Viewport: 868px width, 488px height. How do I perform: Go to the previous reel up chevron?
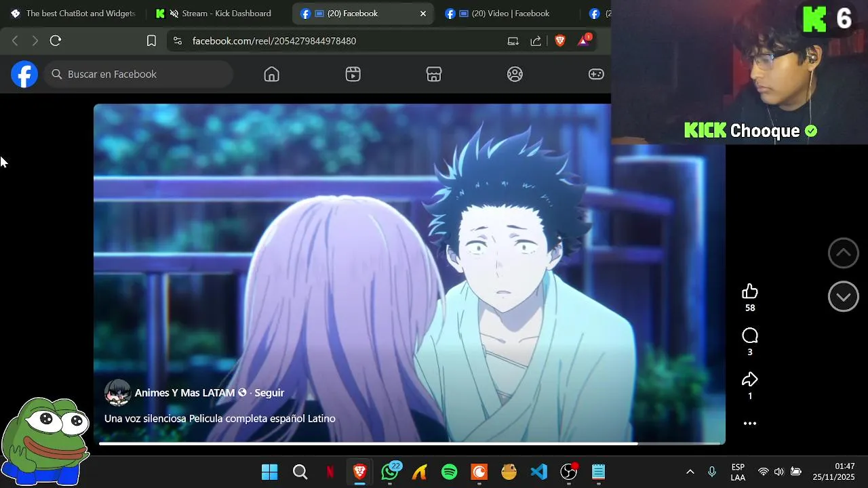844,253
